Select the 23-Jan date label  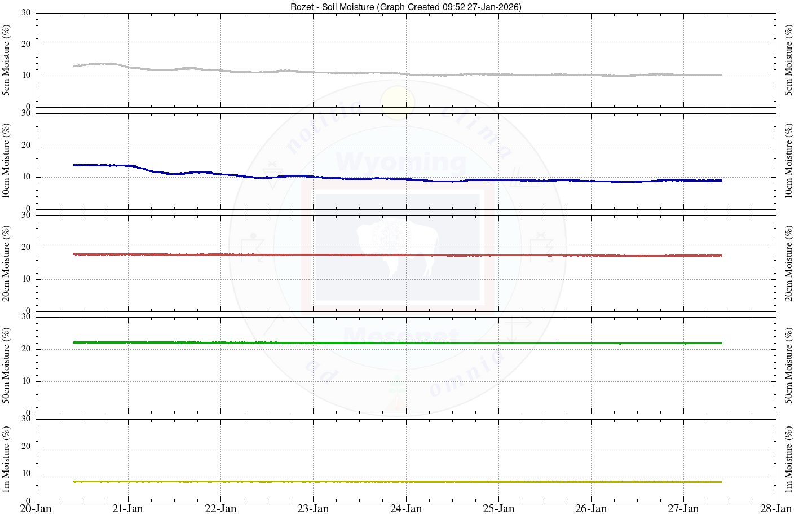313,509
